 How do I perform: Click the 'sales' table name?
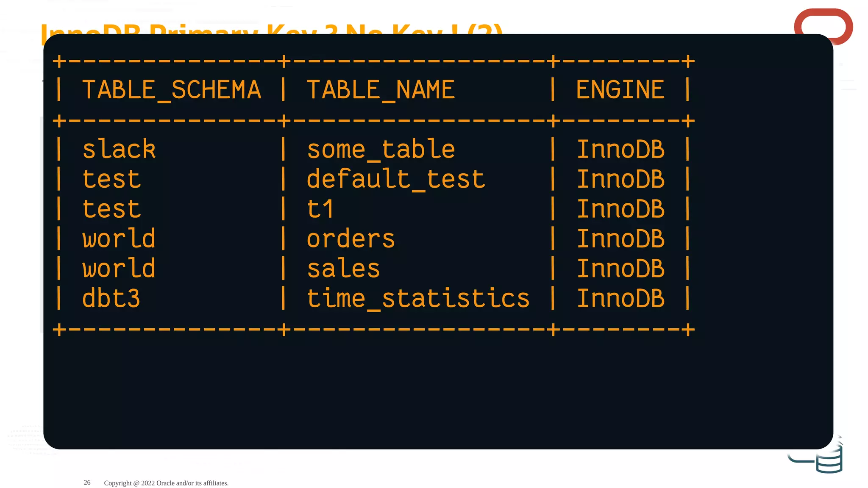[x=343, y=269]
